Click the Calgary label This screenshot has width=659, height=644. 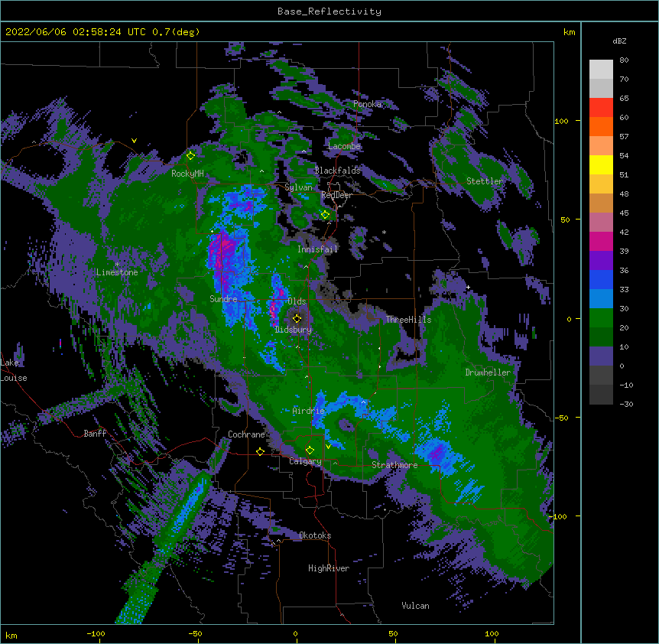coord(305,461)
